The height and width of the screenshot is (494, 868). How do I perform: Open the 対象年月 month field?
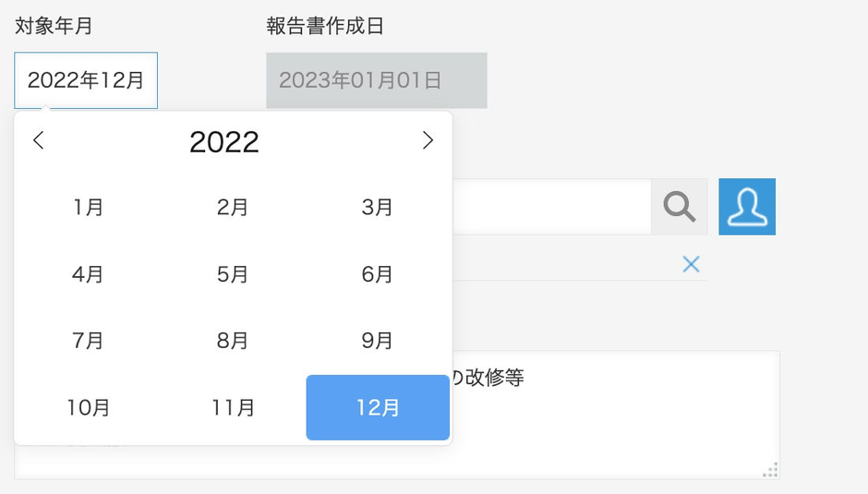pos(86,80)
